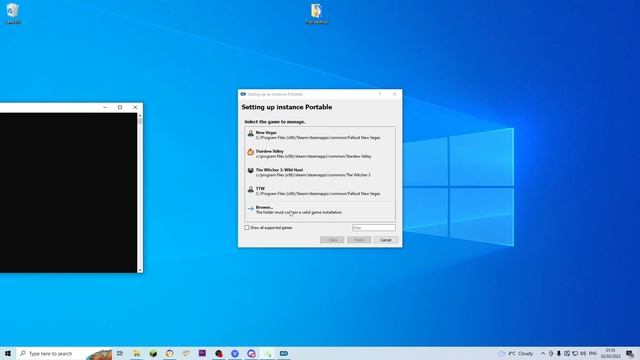The width and height of the screenshot is (640, 360).
Task: Click the disabled Next button
Action: pyautogui.click(x=359, y=240)
